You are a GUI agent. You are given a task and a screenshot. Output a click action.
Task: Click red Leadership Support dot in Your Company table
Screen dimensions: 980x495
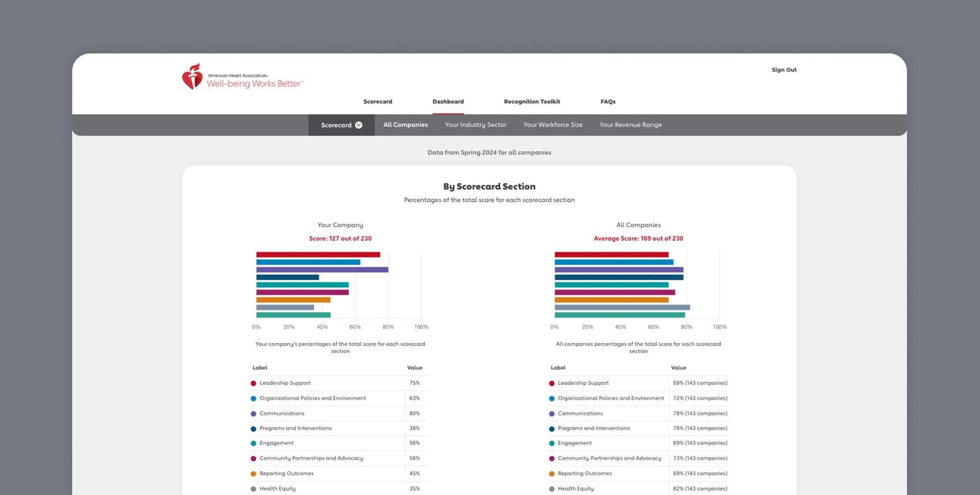[253, 383]
